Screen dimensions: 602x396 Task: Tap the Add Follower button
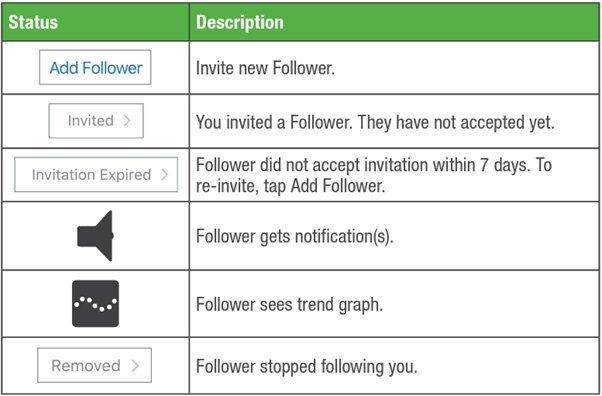(x=95, y=67)
